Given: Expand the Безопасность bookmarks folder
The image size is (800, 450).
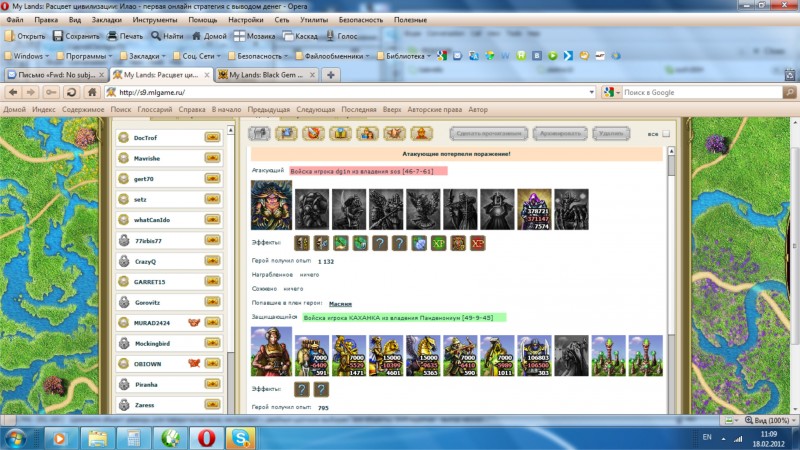Looking at the screenshot, I should coord(254,56).
